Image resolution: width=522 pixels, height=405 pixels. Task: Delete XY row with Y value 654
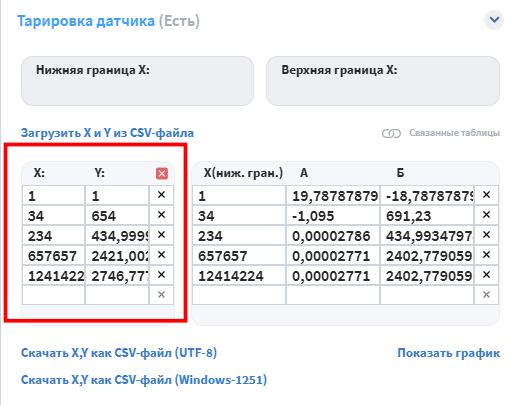click(161, 215)
